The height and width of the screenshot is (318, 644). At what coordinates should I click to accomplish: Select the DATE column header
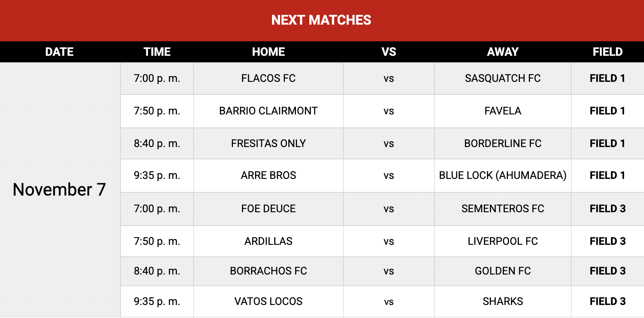coord(59,52)
